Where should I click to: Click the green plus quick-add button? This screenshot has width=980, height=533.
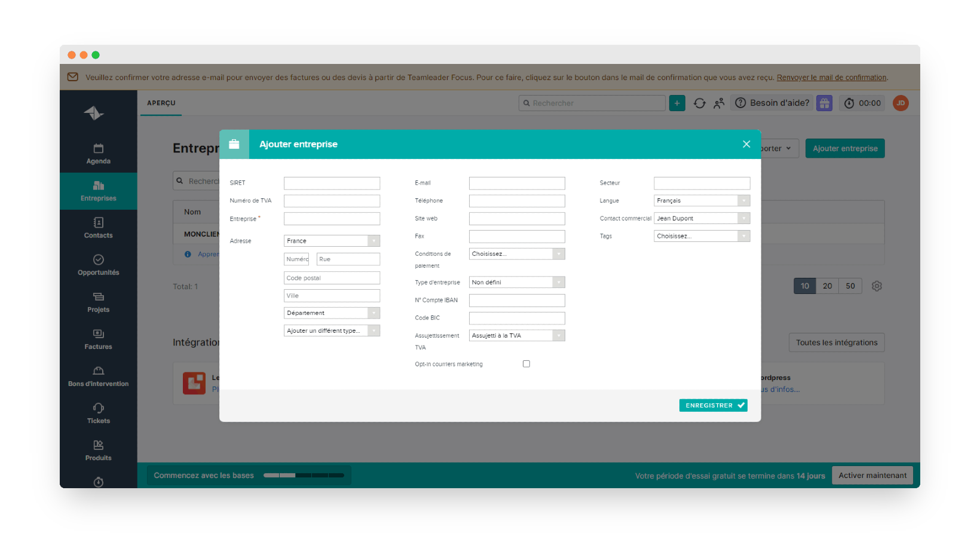pos(677,103)
